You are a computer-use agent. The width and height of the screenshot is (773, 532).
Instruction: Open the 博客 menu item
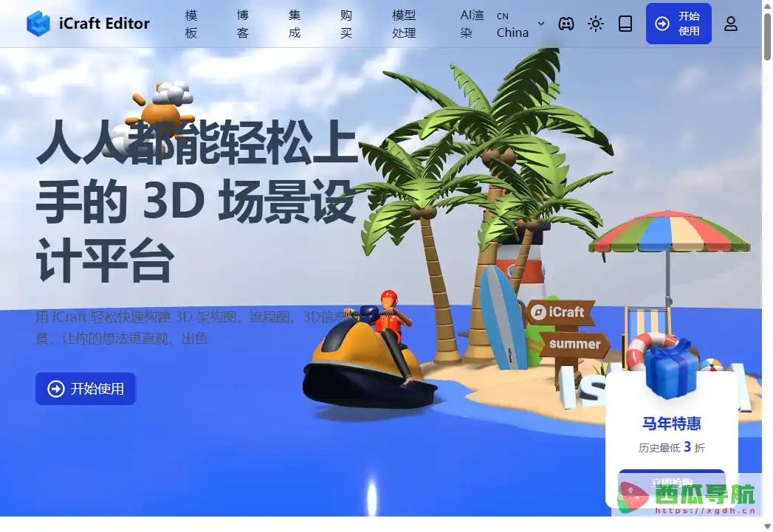pos(243,24)
